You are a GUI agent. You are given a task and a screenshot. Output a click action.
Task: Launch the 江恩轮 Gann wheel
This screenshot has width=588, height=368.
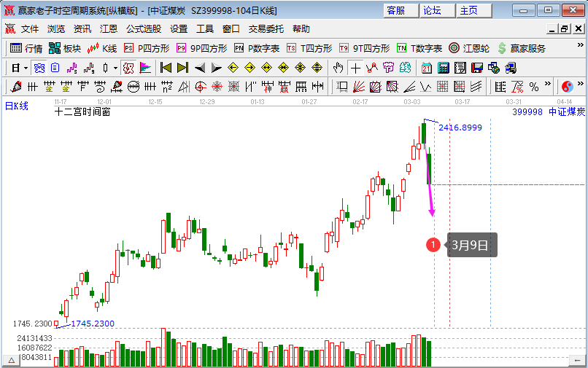point(469,48)
